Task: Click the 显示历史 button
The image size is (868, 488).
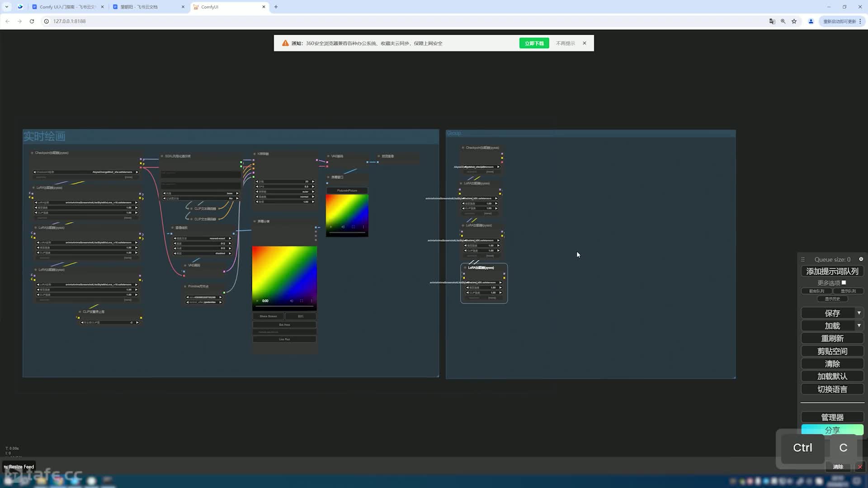Action: coord(832,299)
